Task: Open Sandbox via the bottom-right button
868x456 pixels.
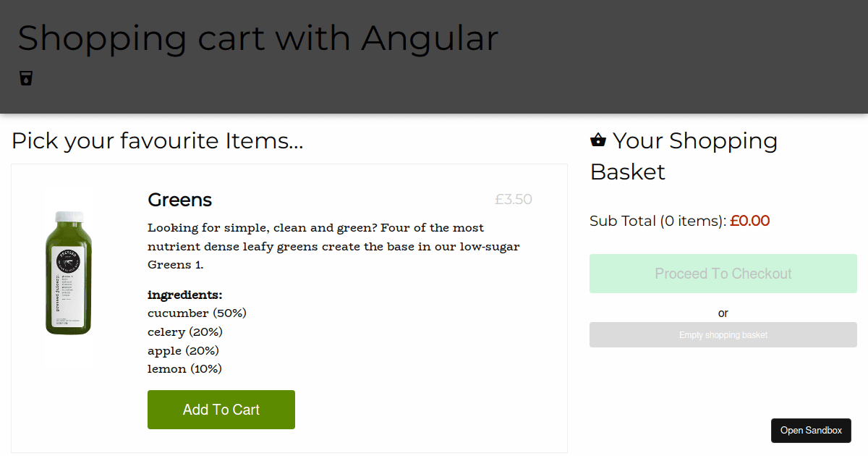Action: tap(811, 430)
